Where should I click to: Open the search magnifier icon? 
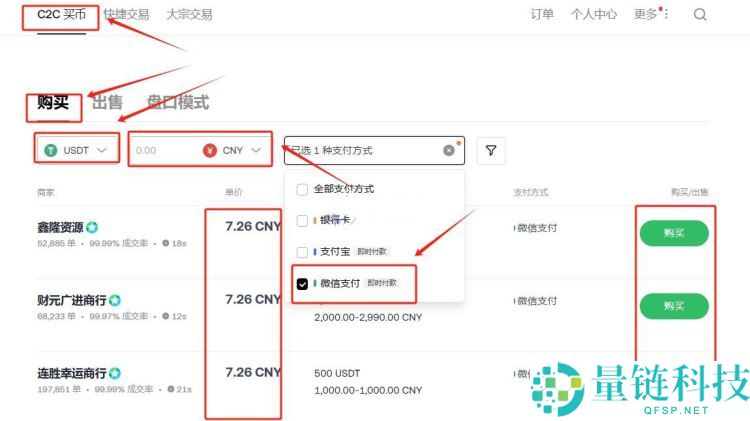click(x=700, y=14)
